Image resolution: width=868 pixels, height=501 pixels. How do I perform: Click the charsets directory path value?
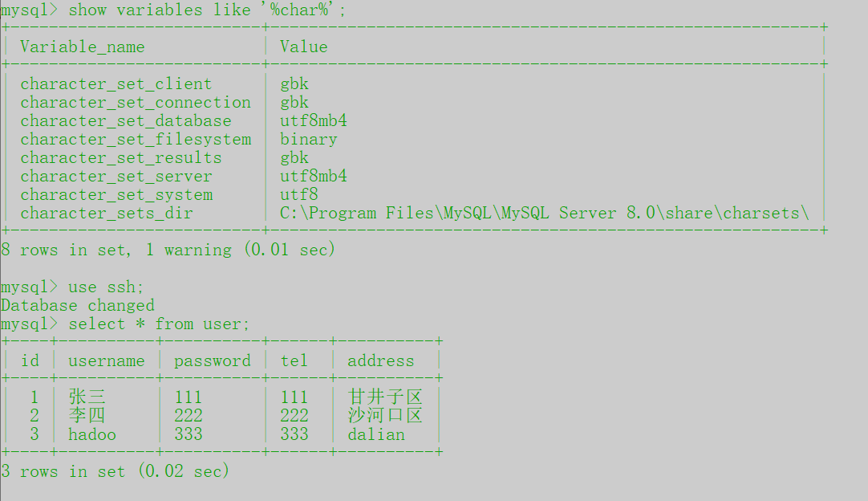tap(544, 213)
